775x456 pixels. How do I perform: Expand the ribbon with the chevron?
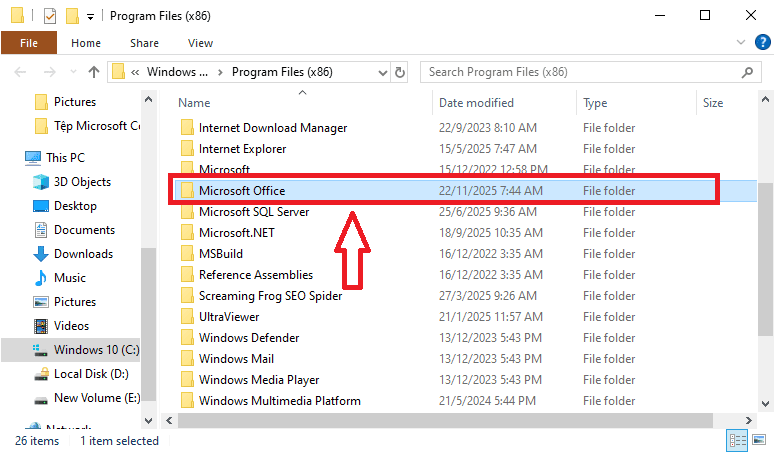point(741,43)
